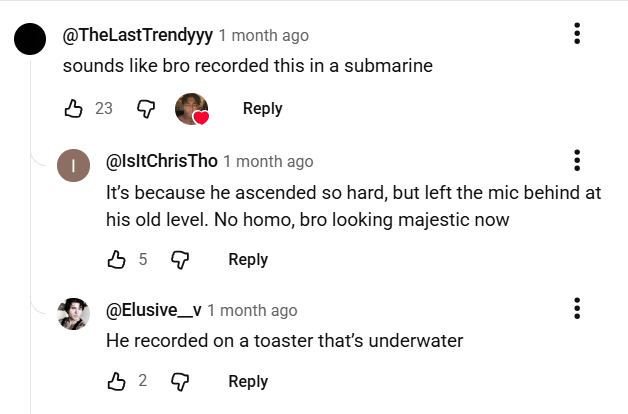Open TheLastTrendyyy's profile avatar

coord(31,40)
